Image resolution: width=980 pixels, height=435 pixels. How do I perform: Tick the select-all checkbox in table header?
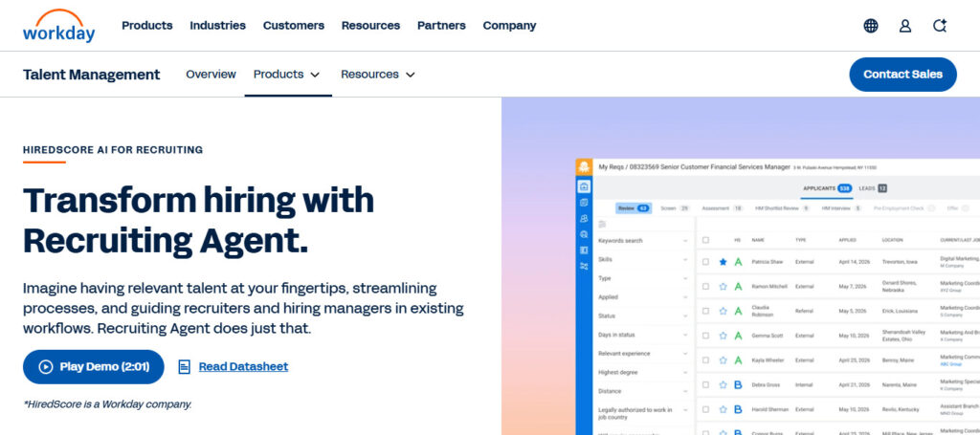705,240
